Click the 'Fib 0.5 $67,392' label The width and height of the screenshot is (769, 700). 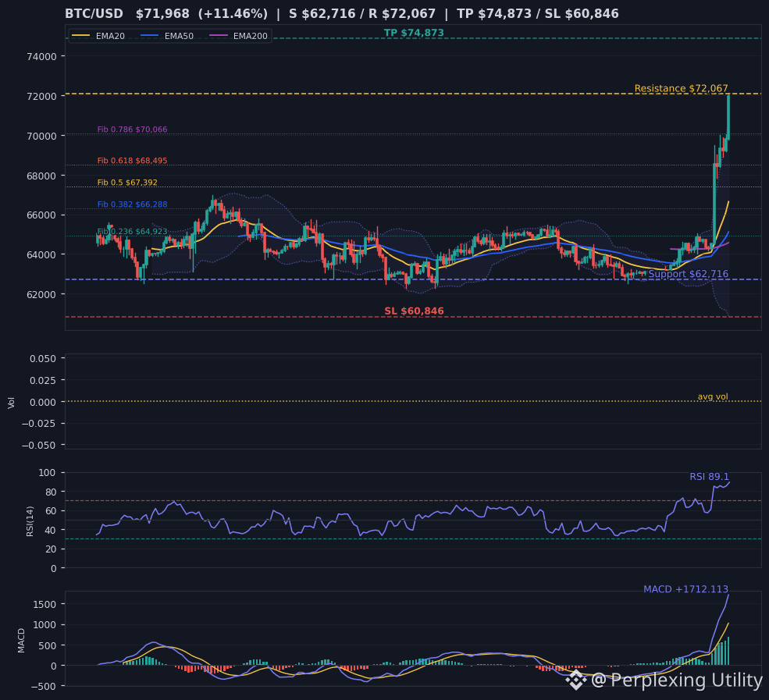tap(127, 183)
